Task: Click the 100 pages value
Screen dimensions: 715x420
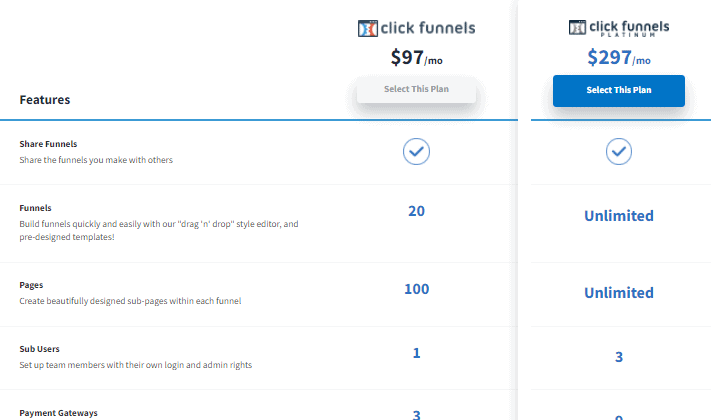Action: coord(416,289)
